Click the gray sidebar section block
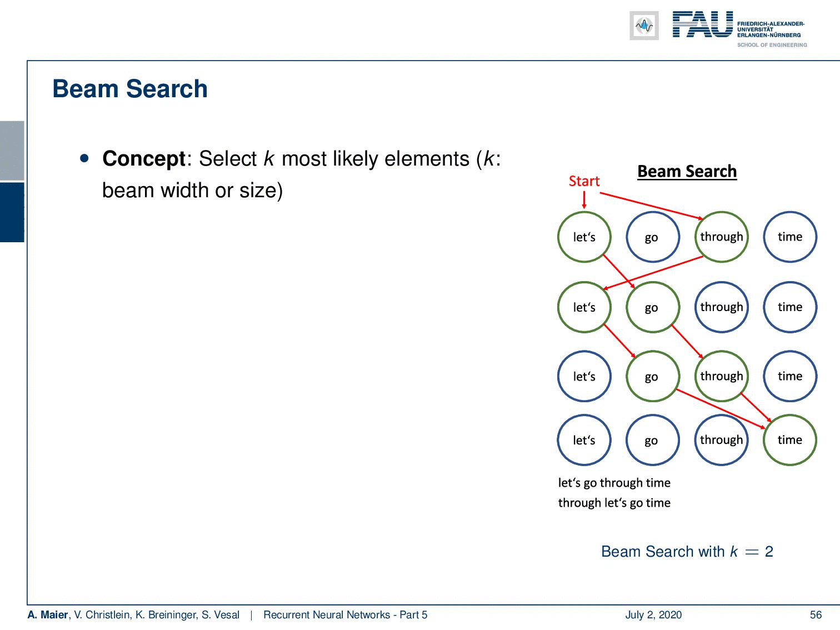The width and height of the screenshot is (840, 630). [12, 151]
